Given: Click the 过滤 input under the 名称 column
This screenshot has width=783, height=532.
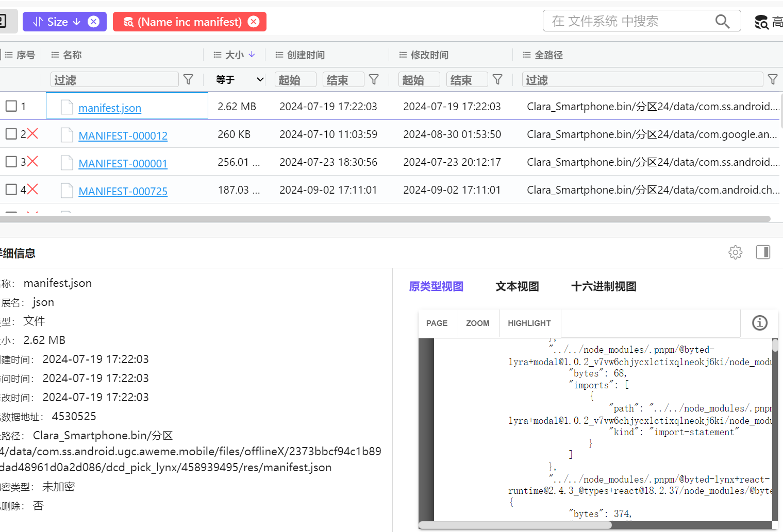Looking at the screenshot, I should [x=113, y=79].
